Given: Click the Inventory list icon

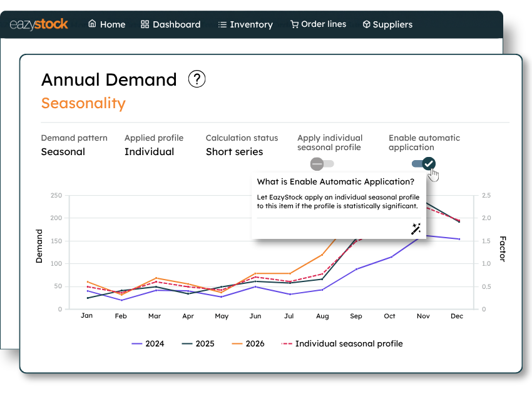Looking at the screenshot, I should [x=222, y=24].
